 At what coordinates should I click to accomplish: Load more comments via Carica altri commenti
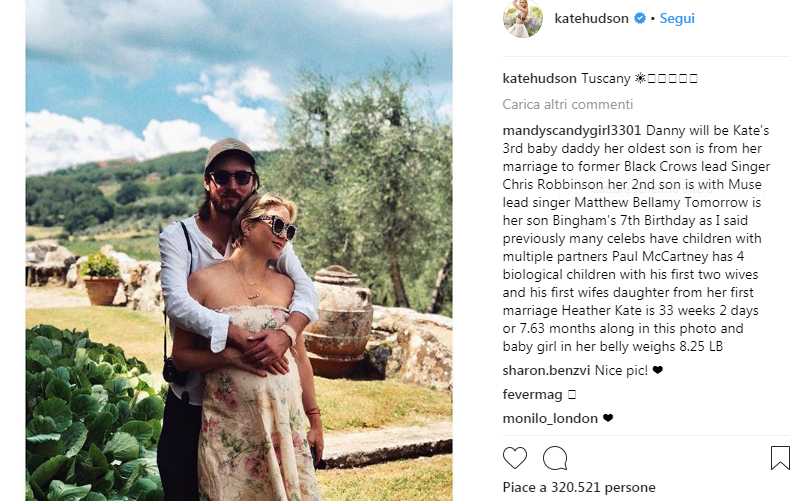coord(567,104)
